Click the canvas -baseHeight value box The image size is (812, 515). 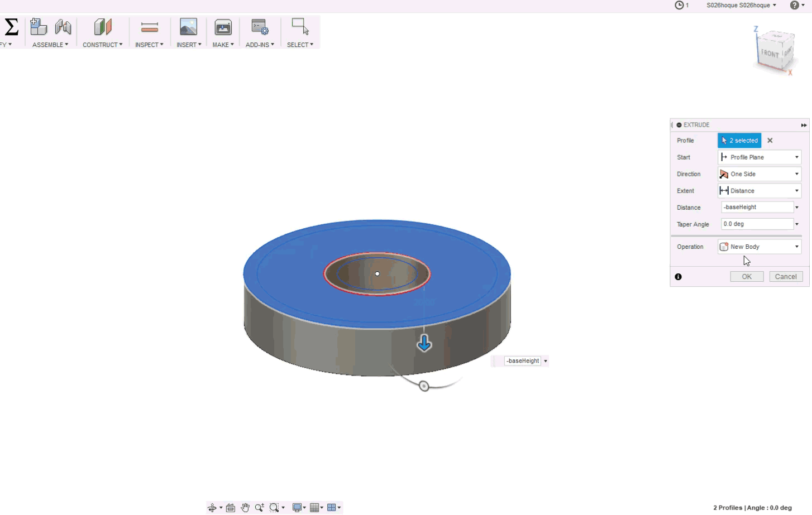(523, 361)
